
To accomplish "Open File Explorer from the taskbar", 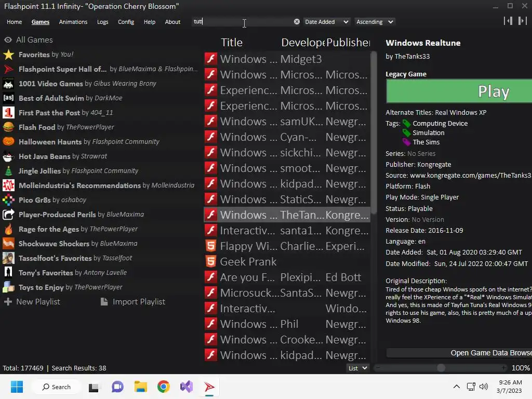I will click(140, 387).
